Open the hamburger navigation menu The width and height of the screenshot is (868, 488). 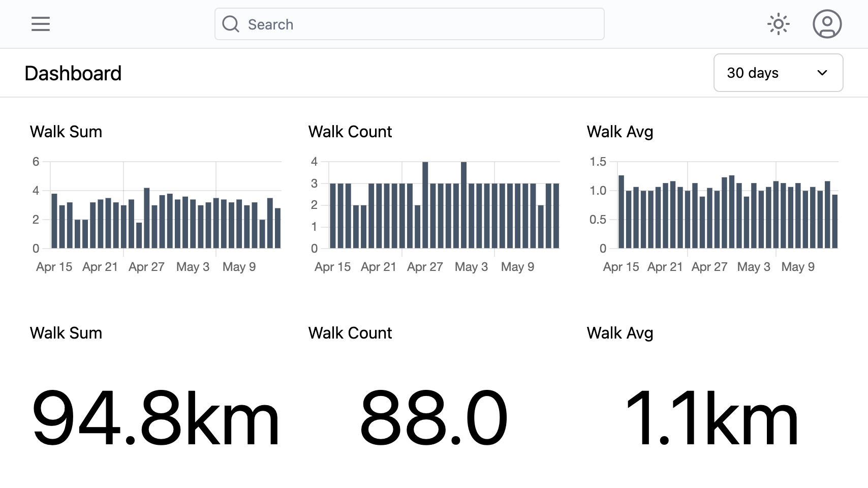point(41,24)
